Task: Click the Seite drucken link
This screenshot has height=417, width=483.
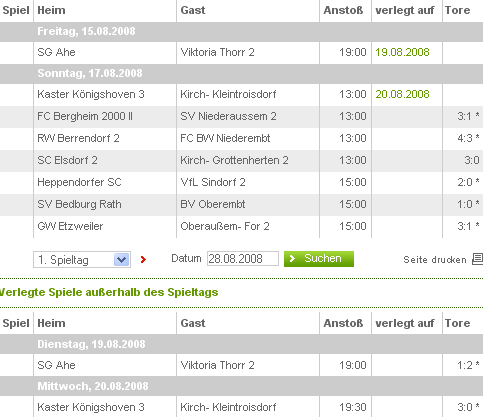Action: point(435,260)
